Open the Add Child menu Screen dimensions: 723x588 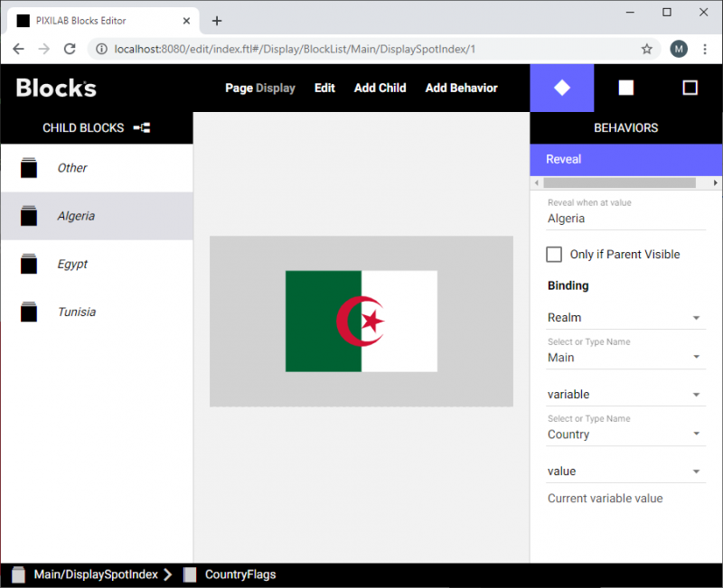(x=380, y=88)
